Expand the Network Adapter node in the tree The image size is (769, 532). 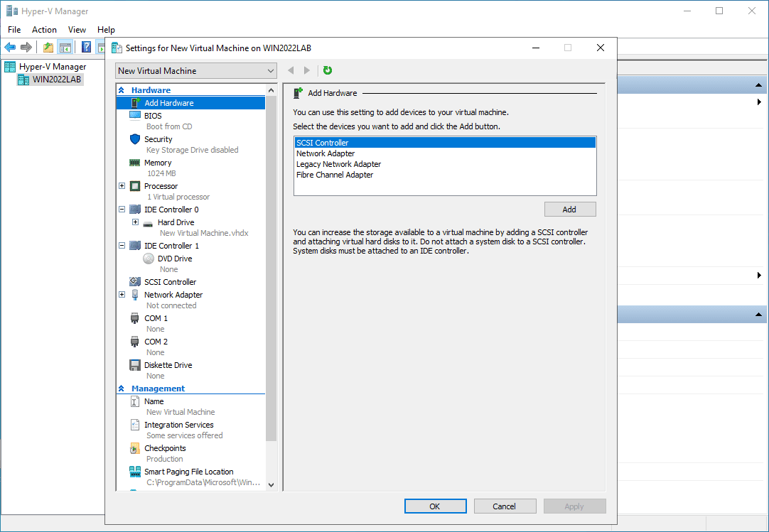122,295
